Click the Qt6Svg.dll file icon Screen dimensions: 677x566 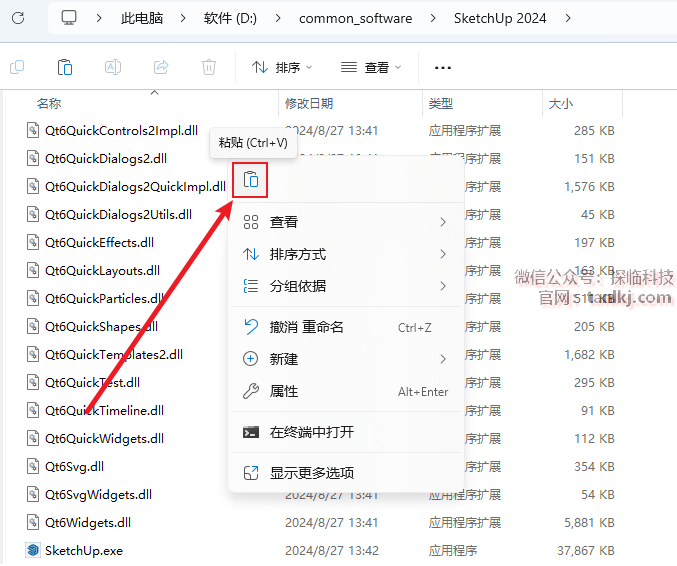[33, 466]
